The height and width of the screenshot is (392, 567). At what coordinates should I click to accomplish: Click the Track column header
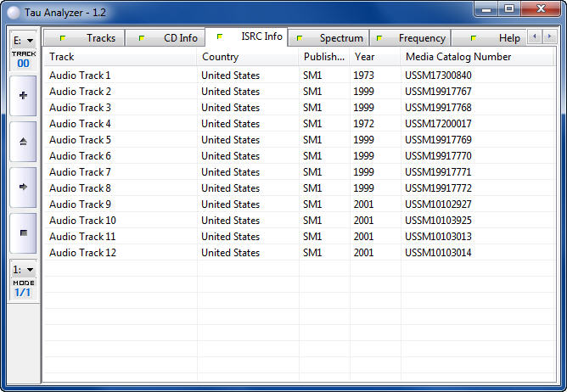pyautogui.click(x=119, y=57)
